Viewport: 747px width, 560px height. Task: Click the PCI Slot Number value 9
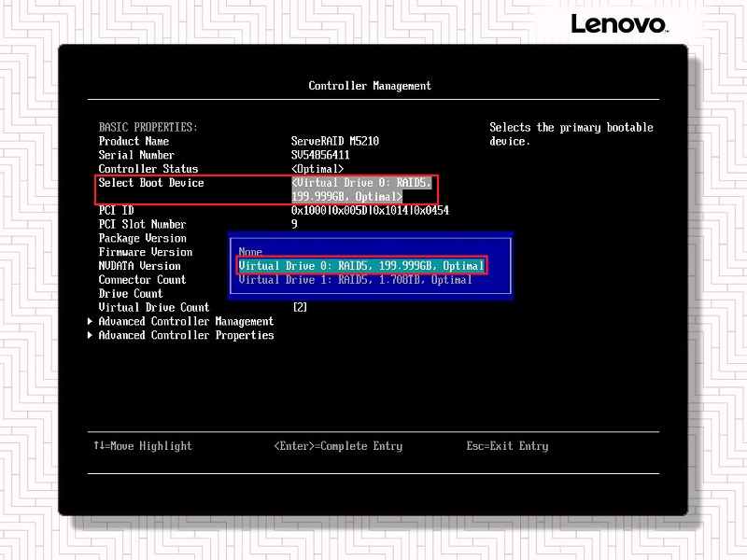pos(295,224)
